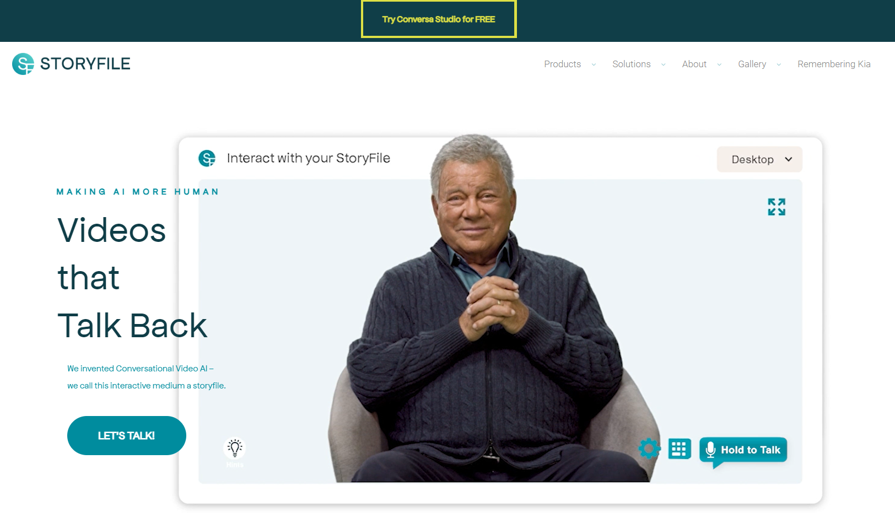895x513 pixels.
Task: Expand the Solutions menu chevron
Action: pos(663,64)
